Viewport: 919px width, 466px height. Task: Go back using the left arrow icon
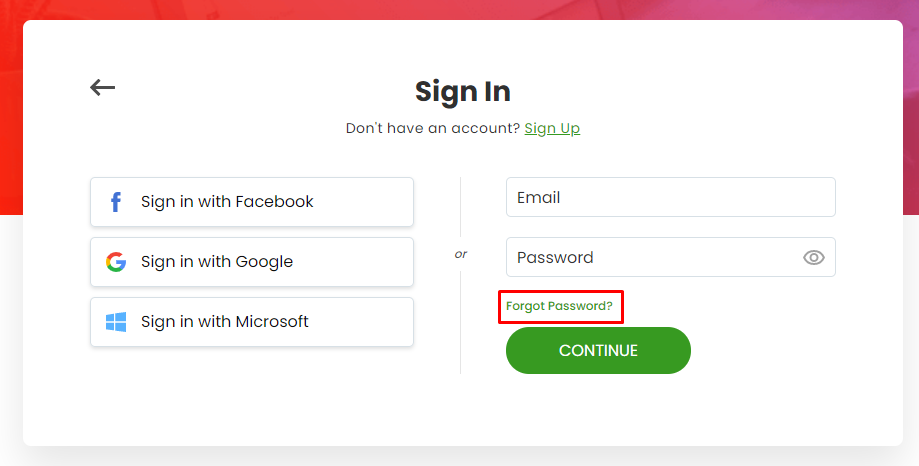[x=103, y=87]
